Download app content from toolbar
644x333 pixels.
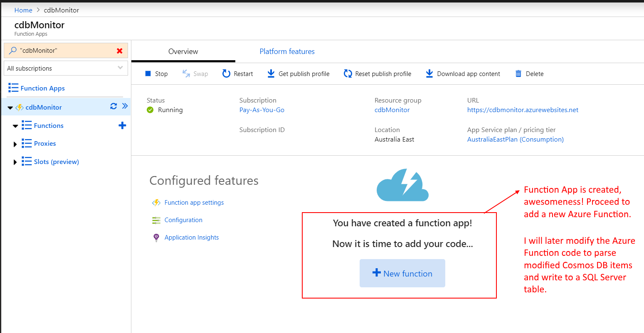tap(429, 74)
